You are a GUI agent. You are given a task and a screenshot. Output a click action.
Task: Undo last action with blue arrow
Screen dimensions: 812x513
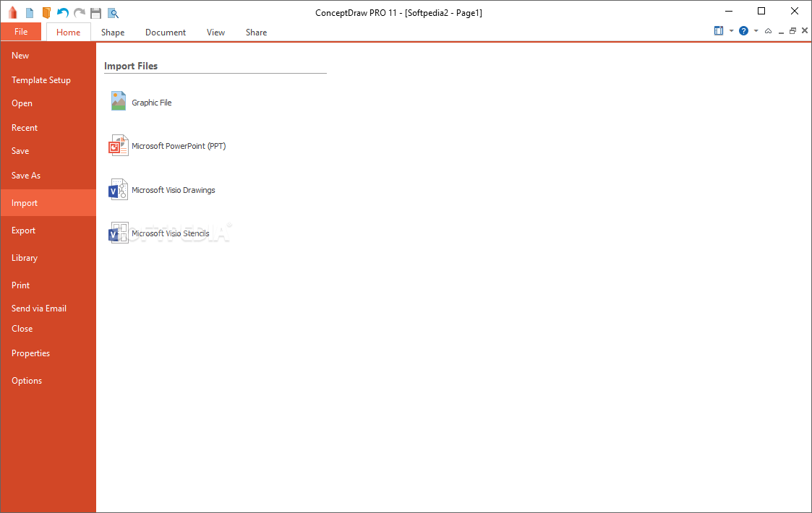(x=63, y=13)
